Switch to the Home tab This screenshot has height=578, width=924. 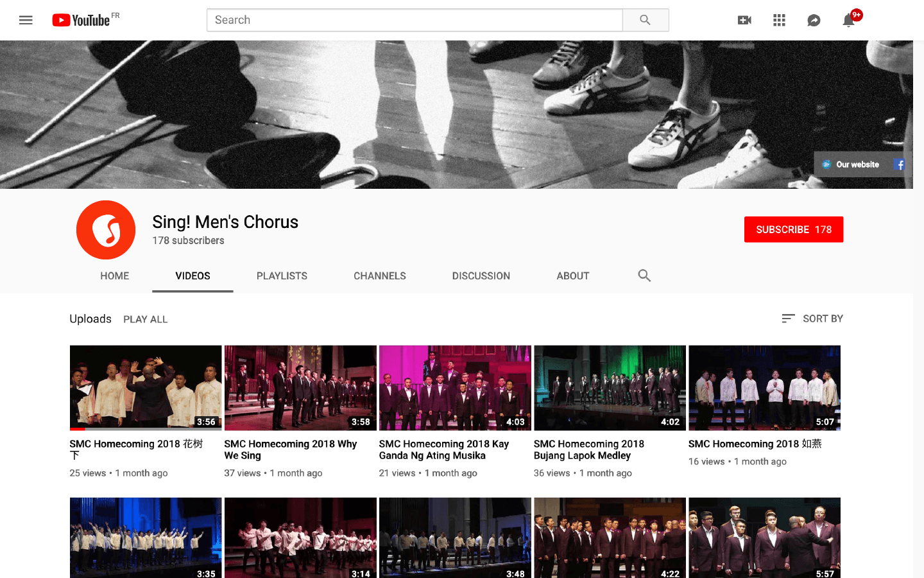(x=115, y=276)
